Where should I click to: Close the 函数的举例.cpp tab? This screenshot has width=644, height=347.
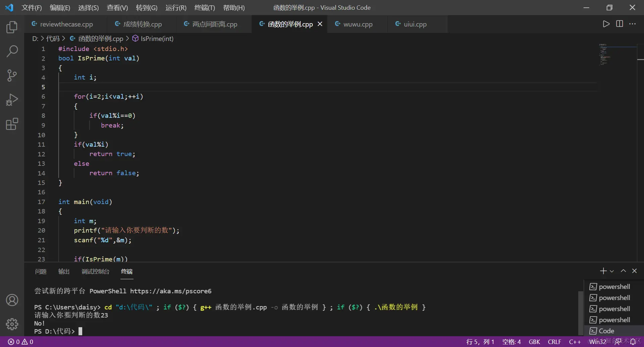pyautogui.click(x=320, y=24)
